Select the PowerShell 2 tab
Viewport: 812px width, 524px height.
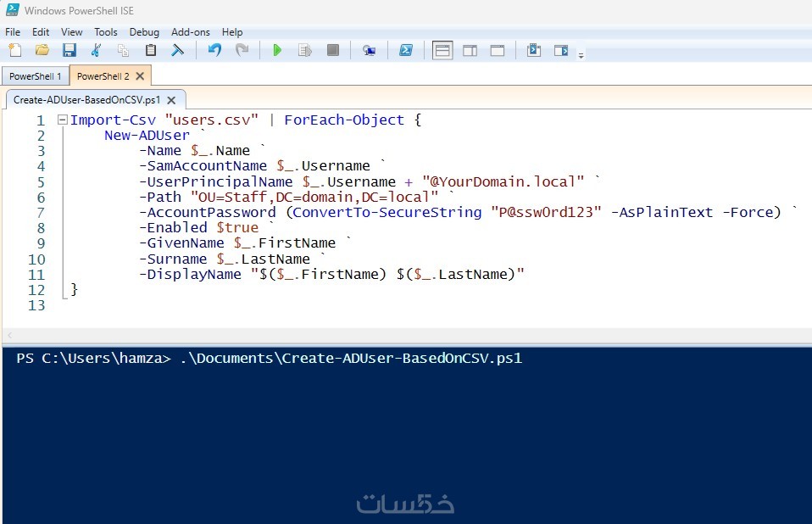coord(103,76)
